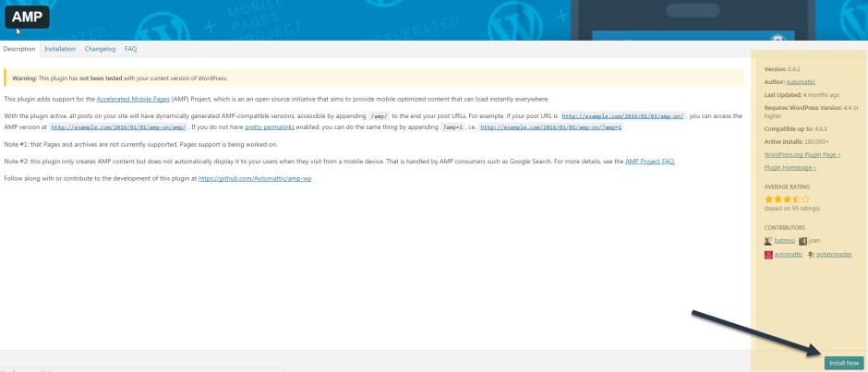Open the Description tab
868x372 pixels.
point(19,49)
